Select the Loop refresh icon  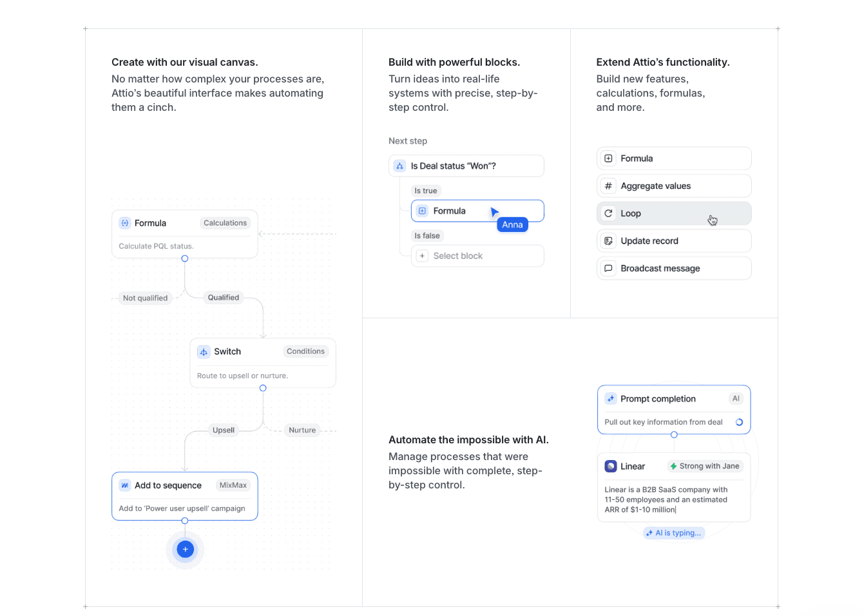[x=608, y=213]
